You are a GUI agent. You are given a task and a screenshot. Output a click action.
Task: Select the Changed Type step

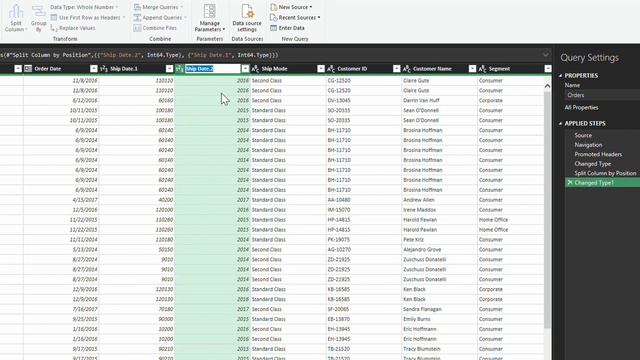(x=593, y=164)
